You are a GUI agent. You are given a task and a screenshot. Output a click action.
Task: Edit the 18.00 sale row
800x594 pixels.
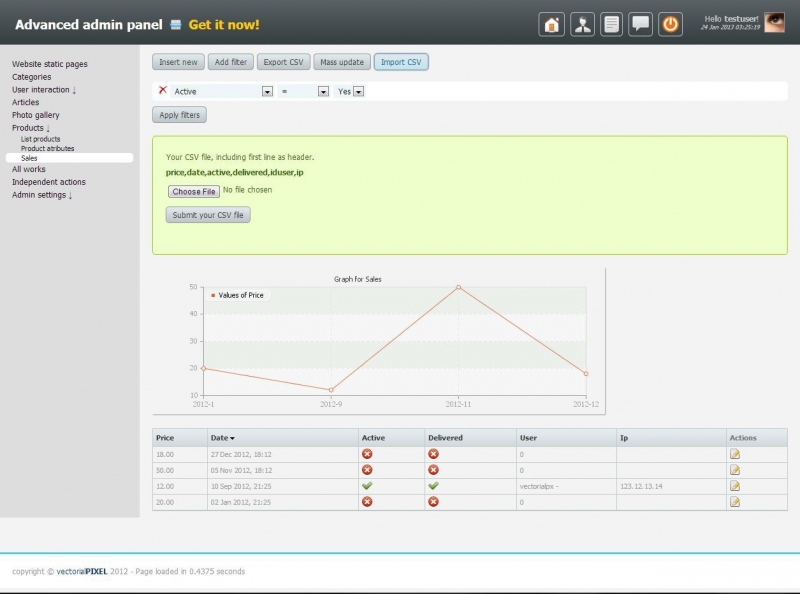[x=735, y=454]
